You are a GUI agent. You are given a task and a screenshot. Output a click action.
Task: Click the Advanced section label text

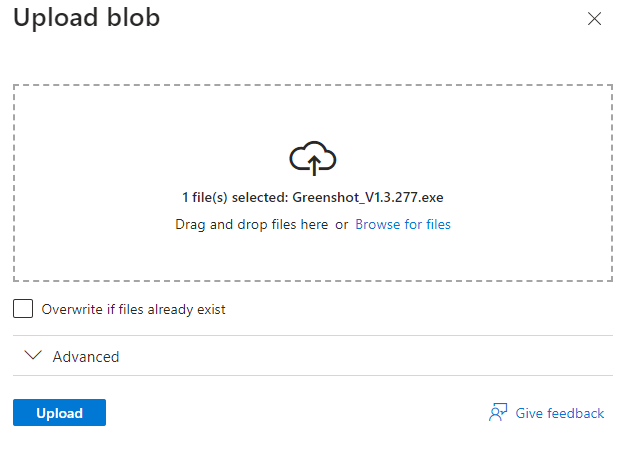pos(86,357)
